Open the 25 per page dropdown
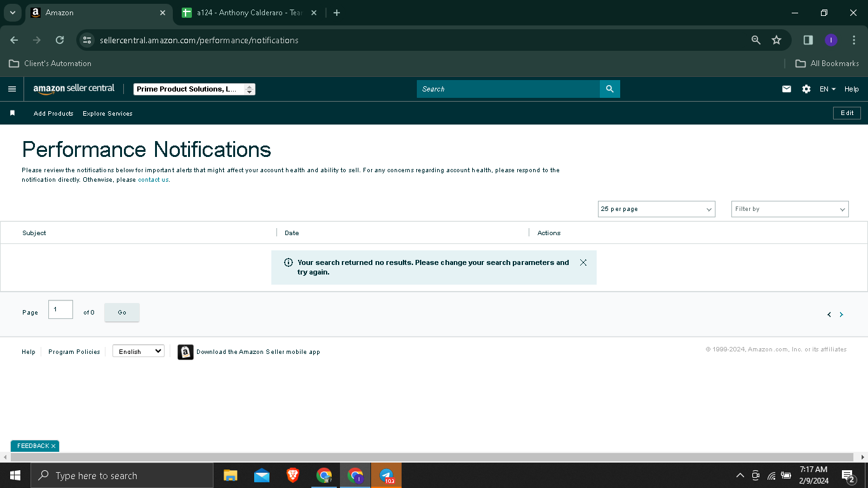 (x=656, y=209)
